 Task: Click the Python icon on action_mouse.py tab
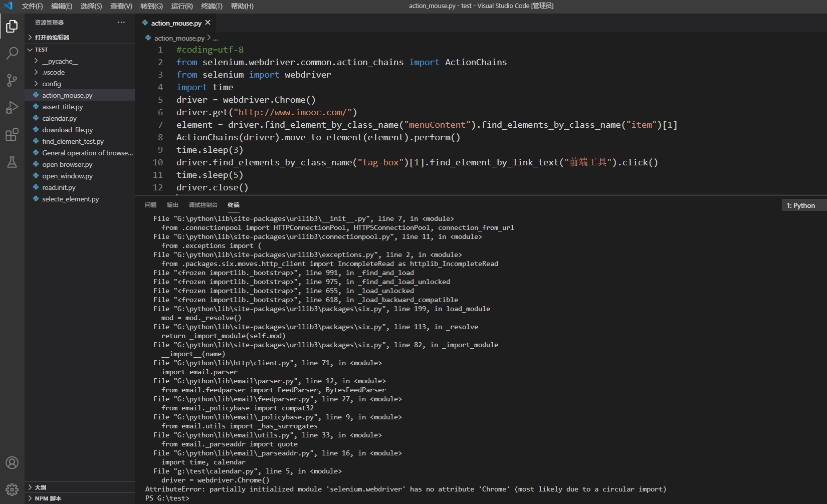(x=145, y=23)
